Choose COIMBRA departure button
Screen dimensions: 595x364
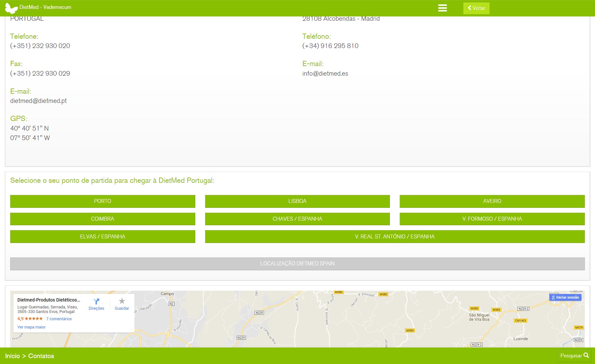pos(103,219)
